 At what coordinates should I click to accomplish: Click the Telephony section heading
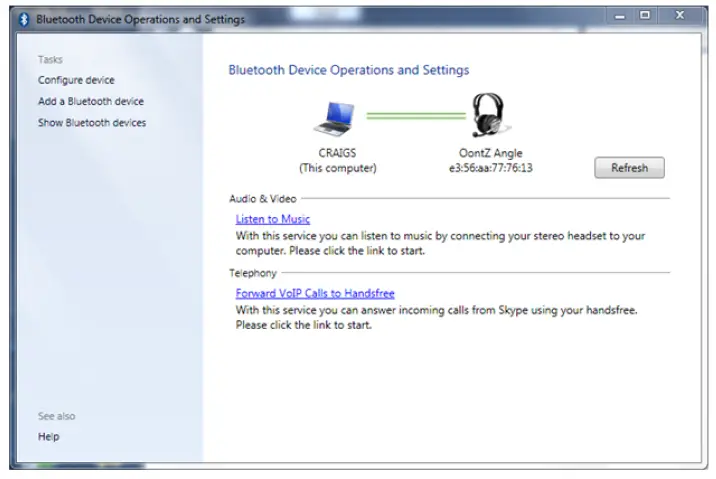point(253,273)
